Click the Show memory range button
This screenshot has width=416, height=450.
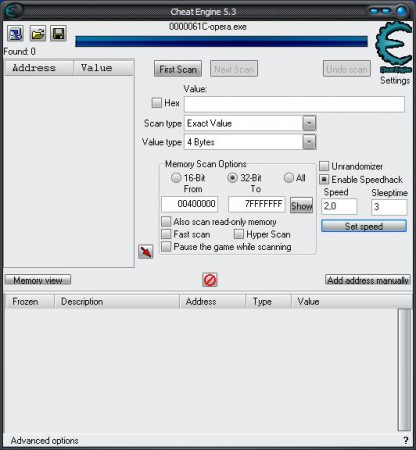point(302,206)
